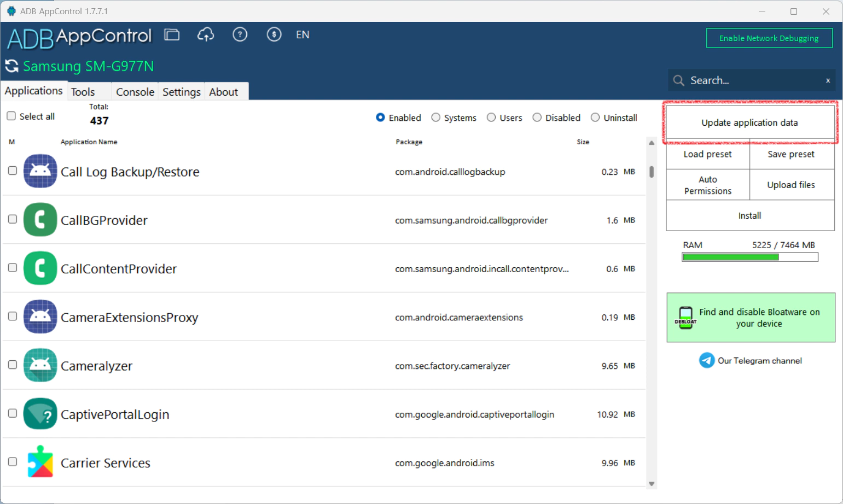This screenshot has width=843, height=504.
Task: Select the Users radio filter
Action: (x=491, y=118)
